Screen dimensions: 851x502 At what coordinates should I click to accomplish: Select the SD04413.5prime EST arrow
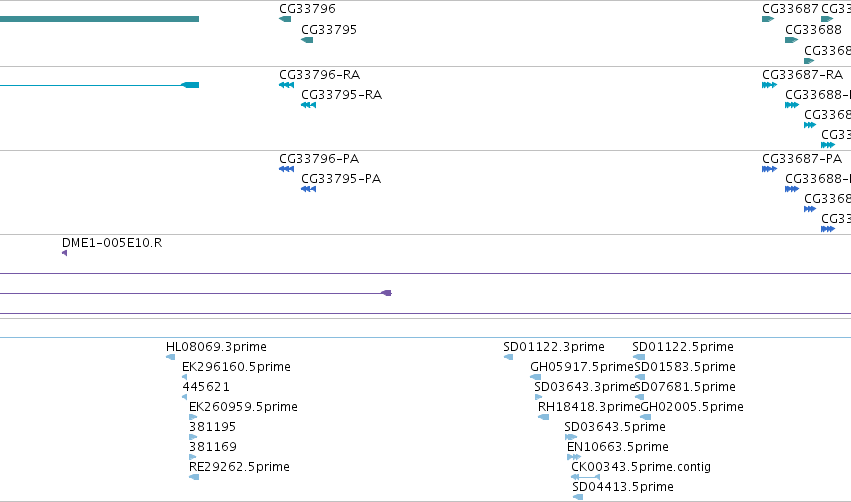(578, 497)
